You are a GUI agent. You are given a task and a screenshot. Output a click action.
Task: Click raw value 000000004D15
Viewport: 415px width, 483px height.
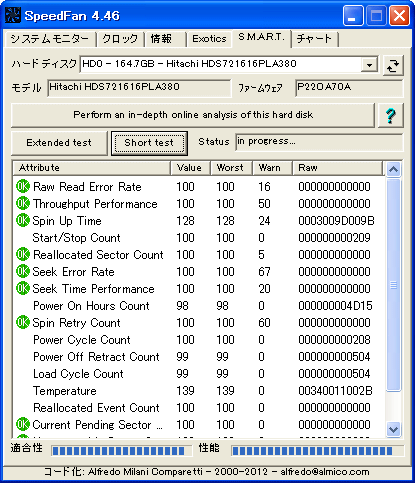pos(335,306)
